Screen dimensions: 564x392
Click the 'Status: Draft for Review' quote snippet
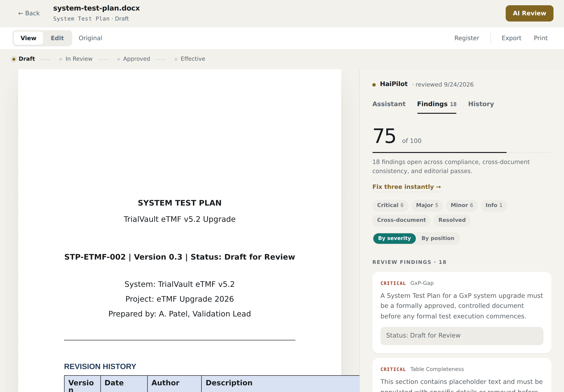(x=462, y=336)
